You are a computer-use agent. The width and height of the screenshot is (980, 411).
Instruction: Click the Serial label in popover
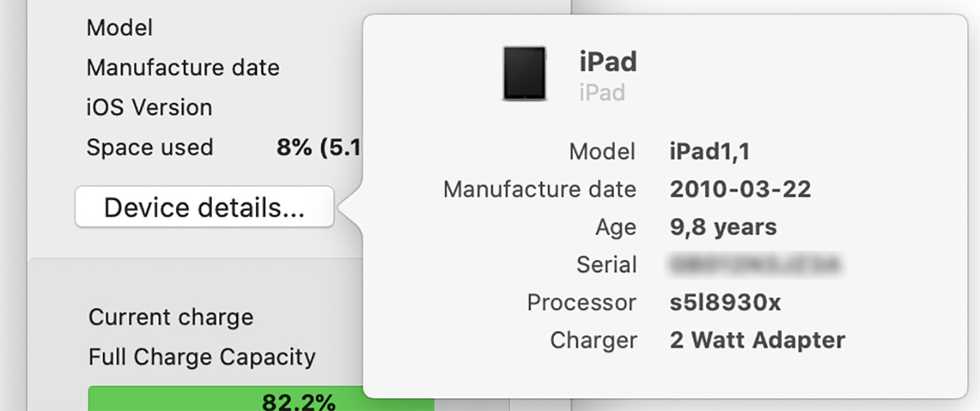pyautogui.click(x=606, y=265)
